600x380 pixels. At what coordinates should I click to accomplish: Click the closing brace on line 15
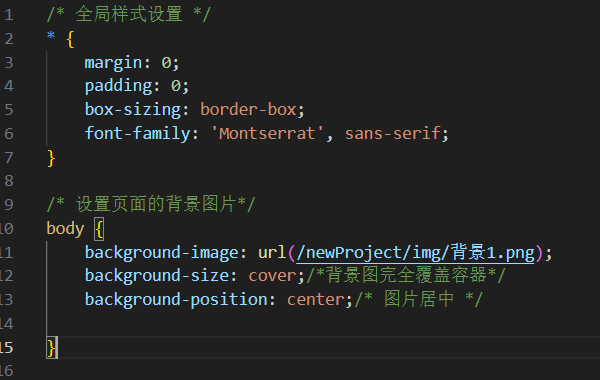(x=52, y=347)
